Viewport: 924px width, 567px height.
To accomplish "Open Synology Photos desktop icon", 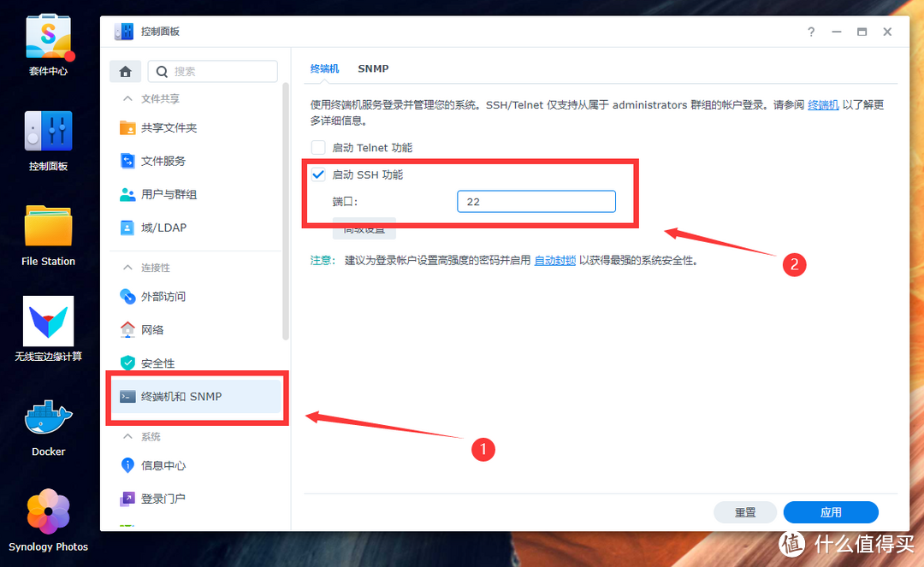I will (48, 511).
